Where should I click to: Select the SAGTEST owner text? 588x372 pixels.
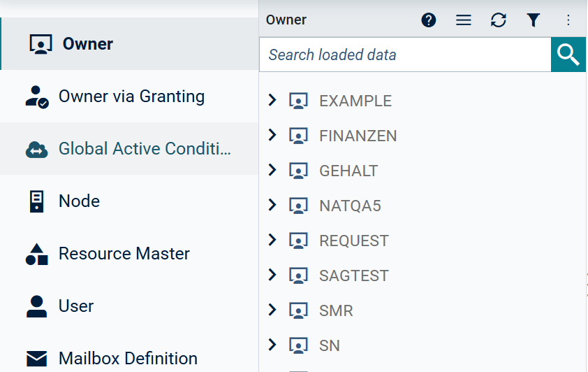coord(353,276)
